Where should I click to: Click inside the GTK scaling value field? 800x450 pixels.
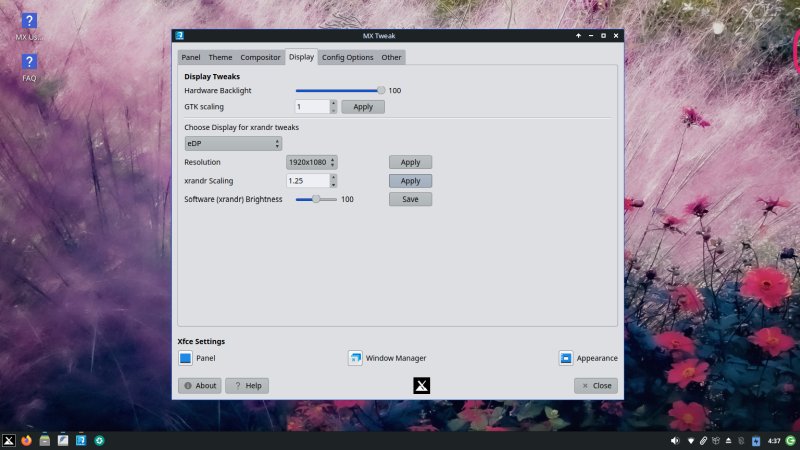coord(312,107)
